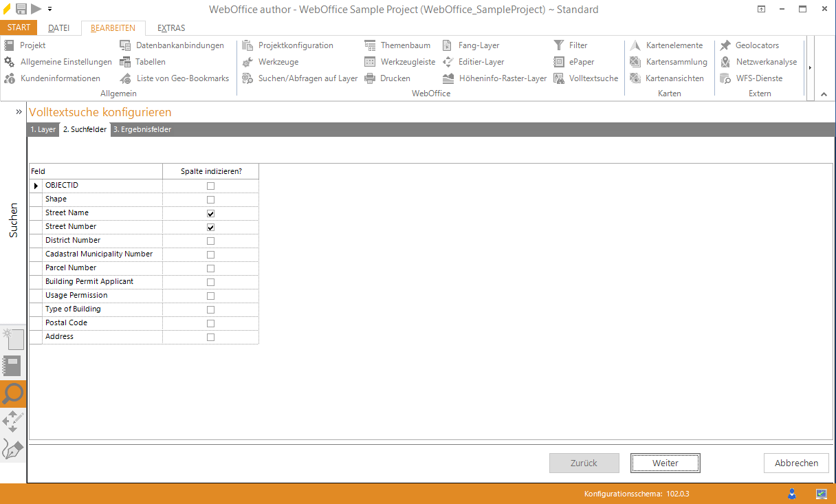
Task: Open the Filter settings
Action: 571,45
